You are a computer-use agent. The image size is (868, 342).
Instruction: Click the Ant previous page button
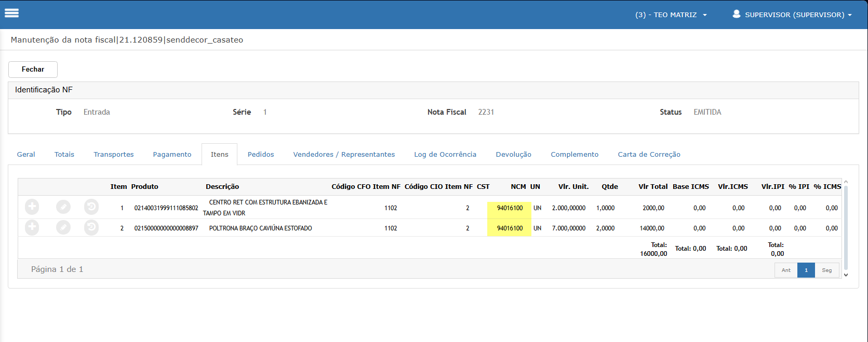786,270
